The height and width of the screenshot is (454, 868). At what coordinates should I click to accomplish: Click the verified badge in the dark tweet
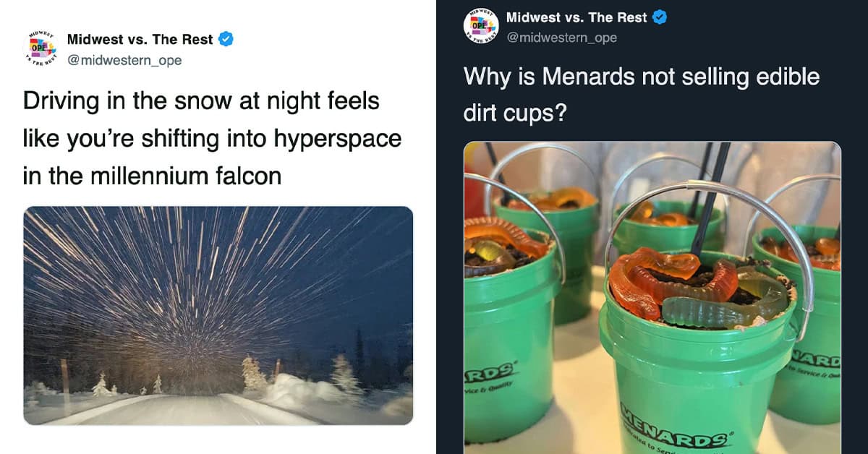(660, 17)
